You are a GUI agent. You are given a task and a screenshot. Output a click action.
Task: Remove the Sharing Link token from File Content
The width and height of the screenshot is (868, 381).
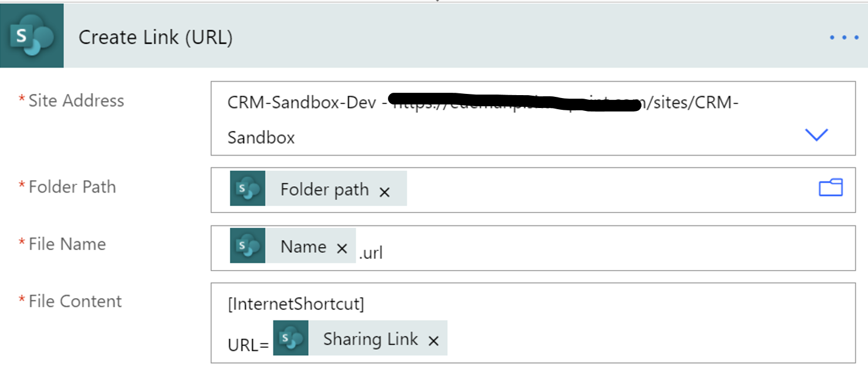click(x=433, y=339)
